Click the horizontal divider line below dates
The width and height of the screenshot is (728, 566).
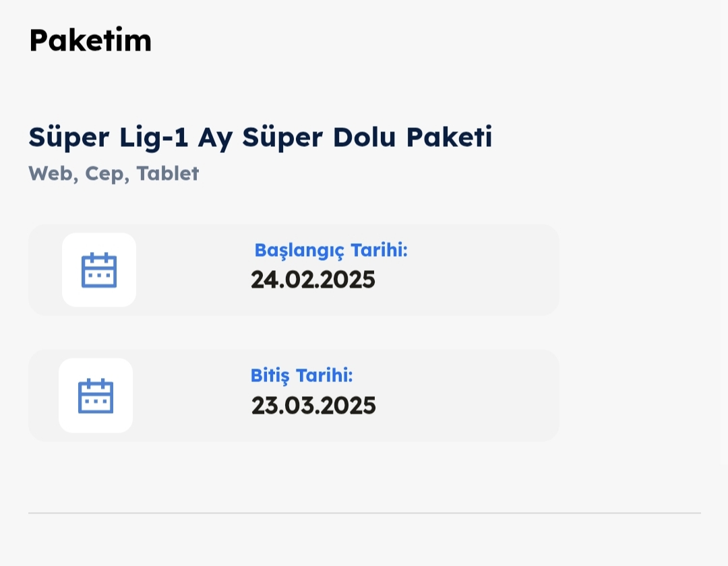[x=364, y=513]
